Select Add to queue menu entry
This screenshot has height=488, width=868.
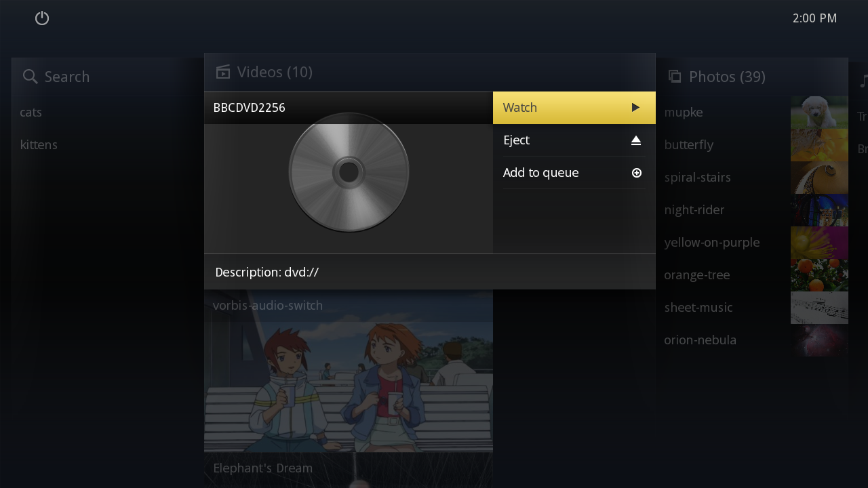click(x=574, y=173)
